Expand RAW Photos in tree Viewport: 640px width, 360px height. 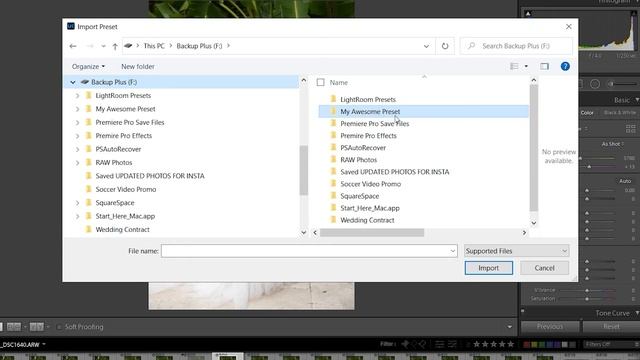(x=77, y=162)
